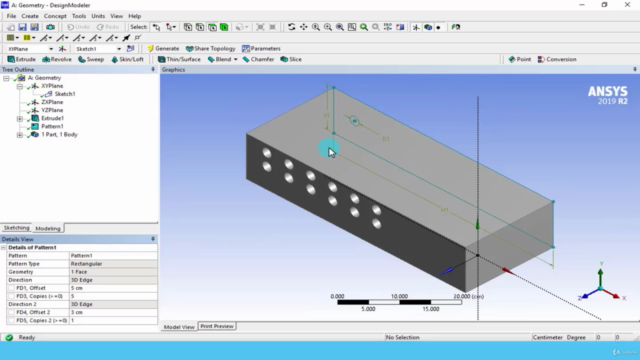Expand the 1 Part, 1 Body node
The image size is (640, 360).
(x=20, y=135)
